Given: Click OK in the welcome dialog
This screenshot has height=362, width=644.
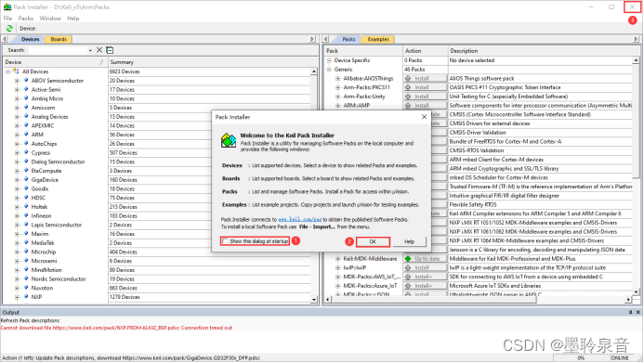Looking at the screenshot, I should (373, 241).
